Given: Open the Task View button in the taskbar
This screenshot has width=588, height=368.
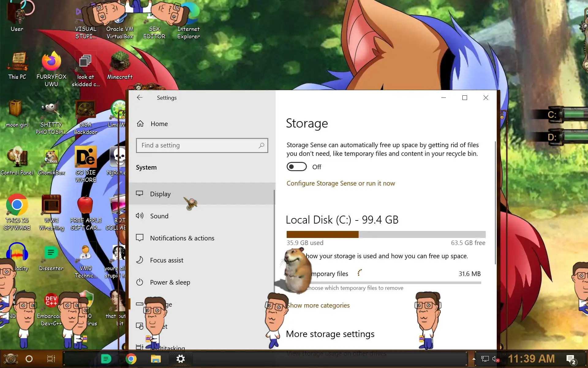Looking at the screenshot, I should click(51, 358).
